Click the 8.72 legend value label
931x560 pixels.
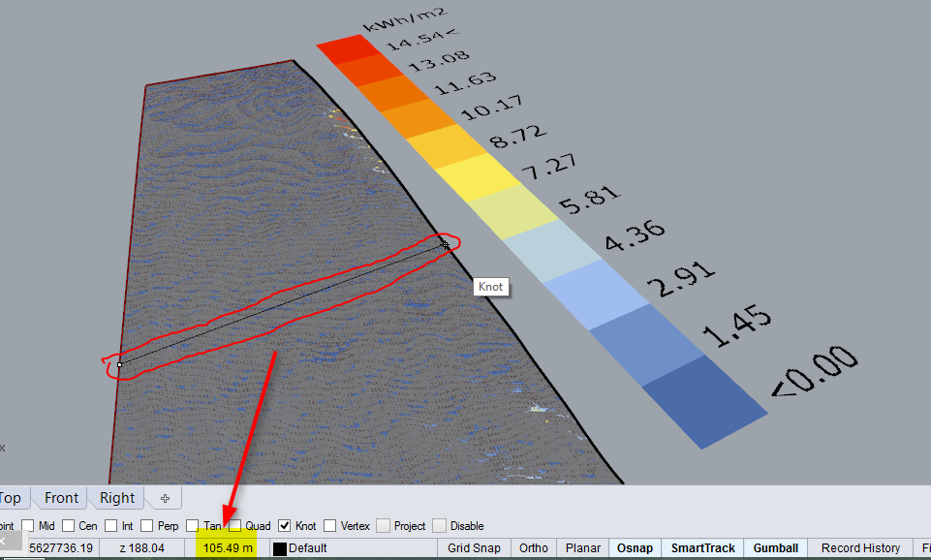point(517,137)
